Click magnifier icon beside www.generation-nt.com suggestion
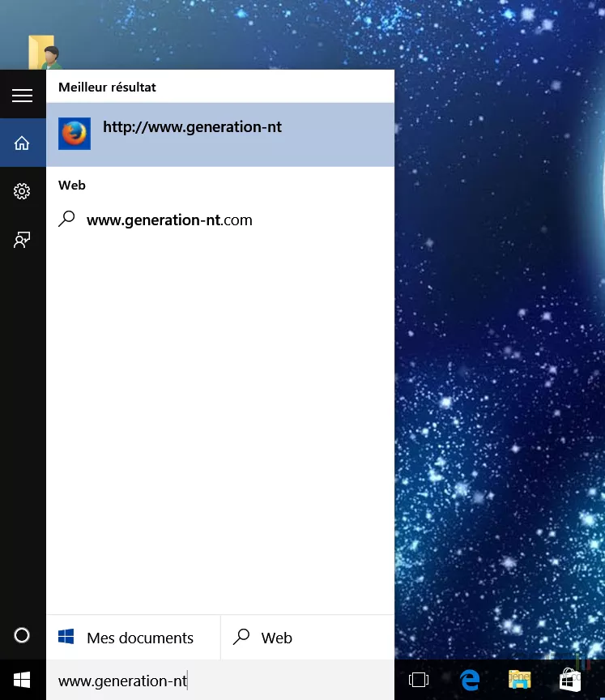Screen dimensions: 605x700 [68, 219]
